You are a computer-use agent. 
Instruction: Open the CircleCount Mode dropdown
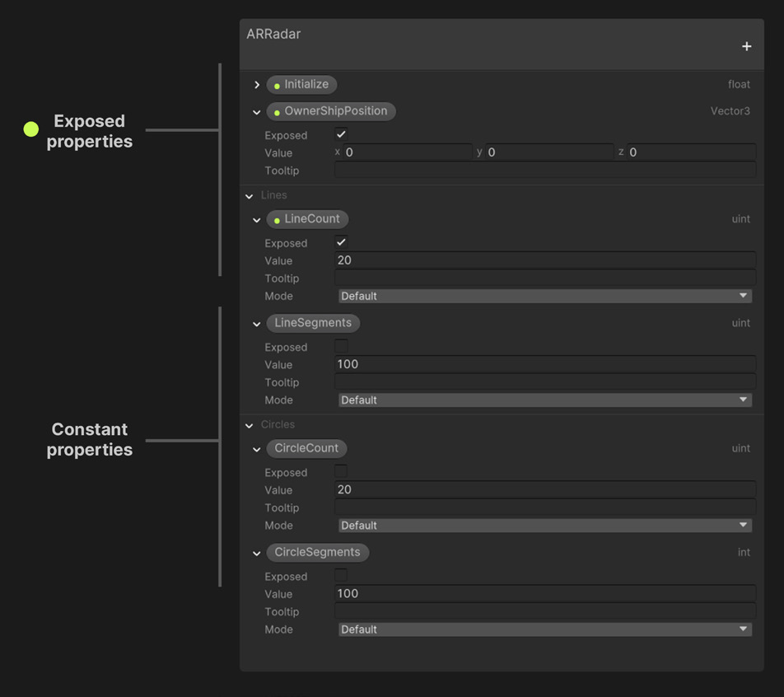tap(544, 525)
